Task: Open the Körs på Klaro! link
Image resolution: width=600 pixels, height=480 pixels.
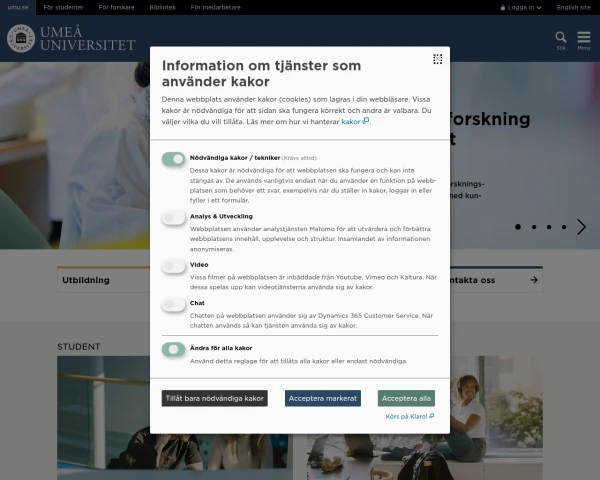Action: click(x=409, y=416)
